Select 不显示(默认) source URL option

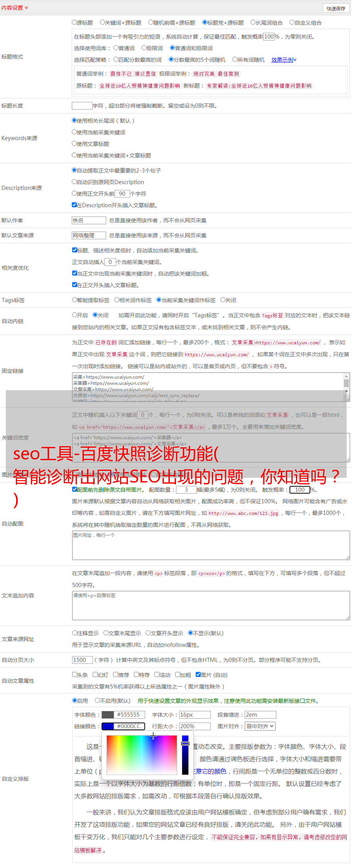190,633
